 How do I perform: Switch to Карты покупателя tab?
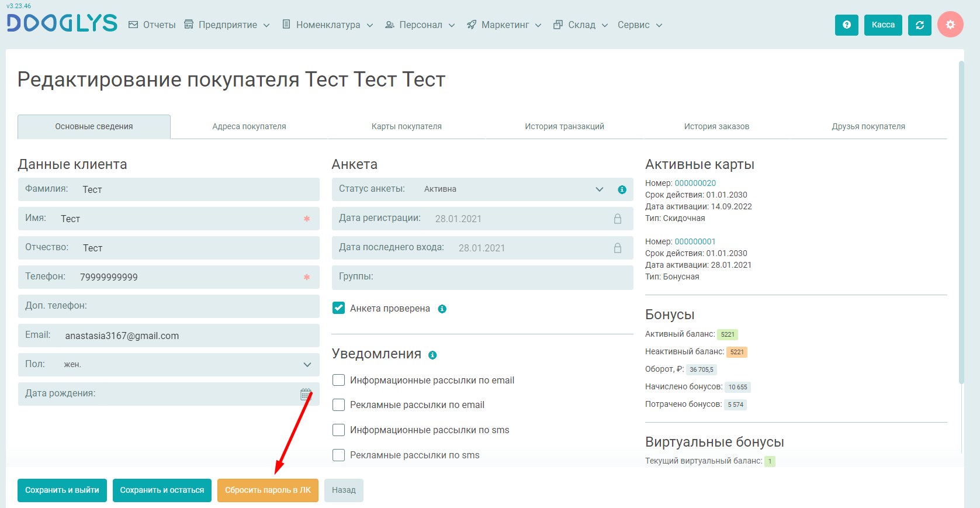(407, 126)
